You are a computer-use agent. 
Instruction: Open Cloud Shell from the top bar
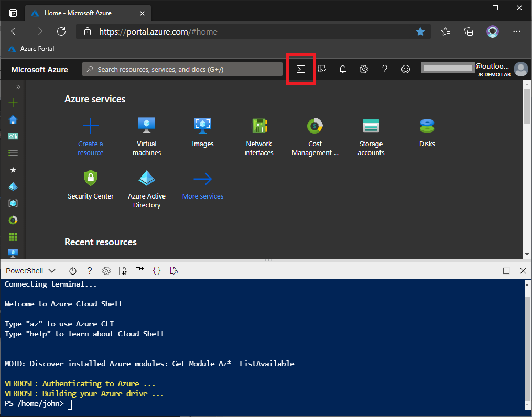pyautogui.click(x=301, y=69)
